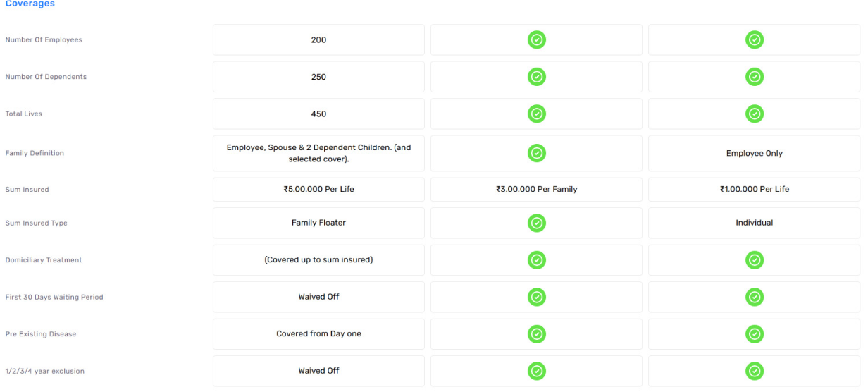Click last column checkmark for Number Of Dependents

point(754,77)
